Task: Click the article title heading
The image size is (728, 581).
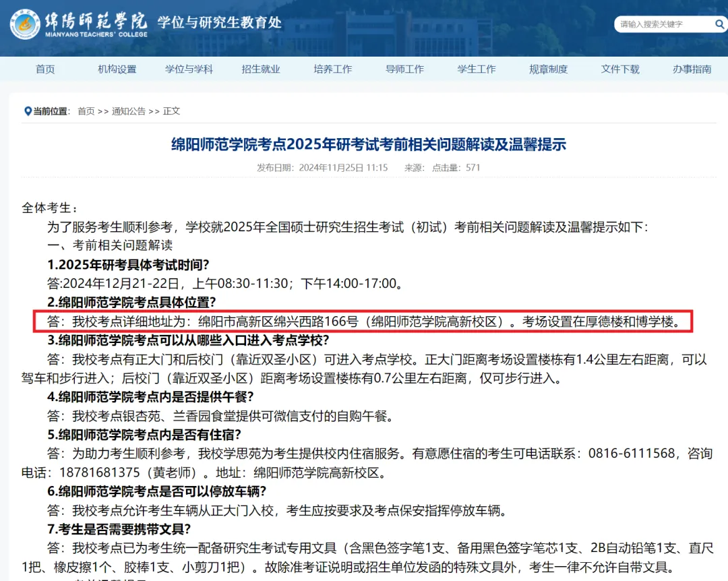Action: [x=368, y=144]
